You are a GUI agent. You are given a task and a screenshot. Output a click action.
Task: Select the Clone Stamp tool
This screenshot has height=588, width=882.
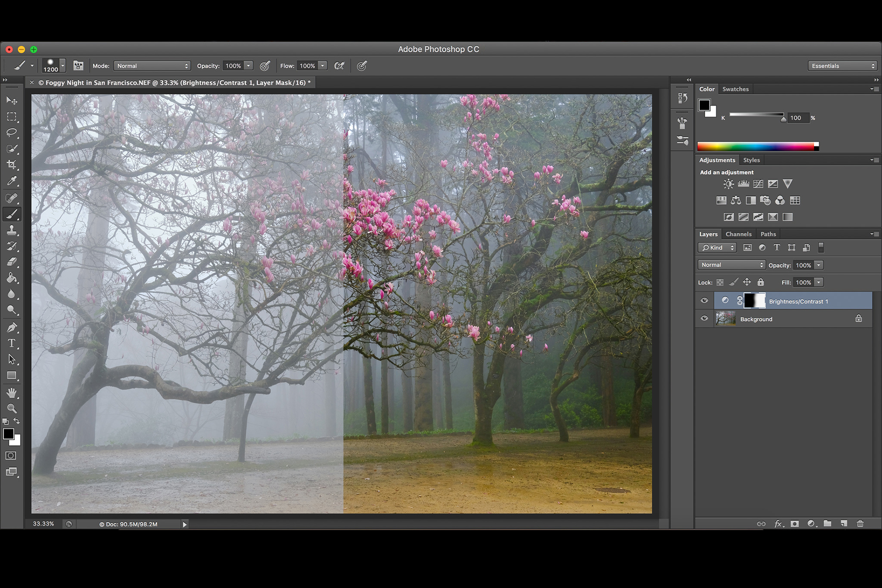pos(11,230)
